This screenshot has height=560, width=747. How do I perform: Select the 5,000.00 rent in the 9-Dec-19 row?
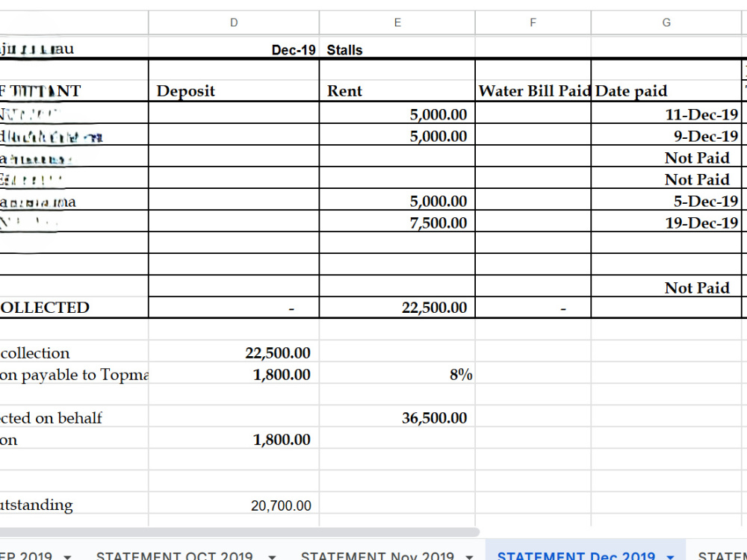pyautogui.click(x=397, y=134)
